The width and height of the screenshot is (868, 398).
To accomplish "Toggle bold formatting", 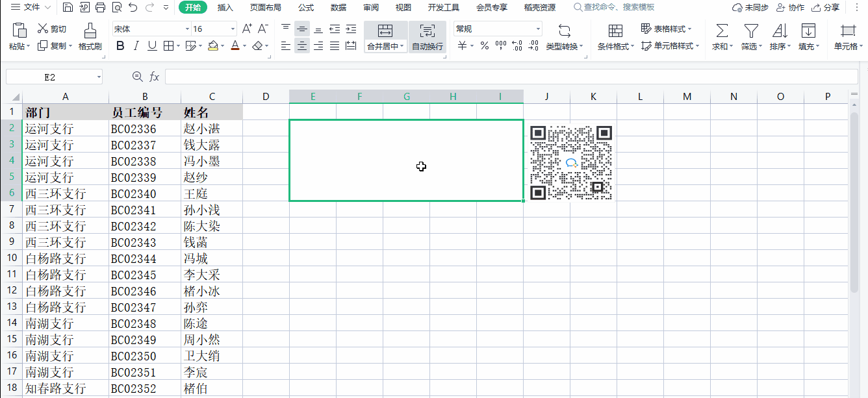I will 120,46.
